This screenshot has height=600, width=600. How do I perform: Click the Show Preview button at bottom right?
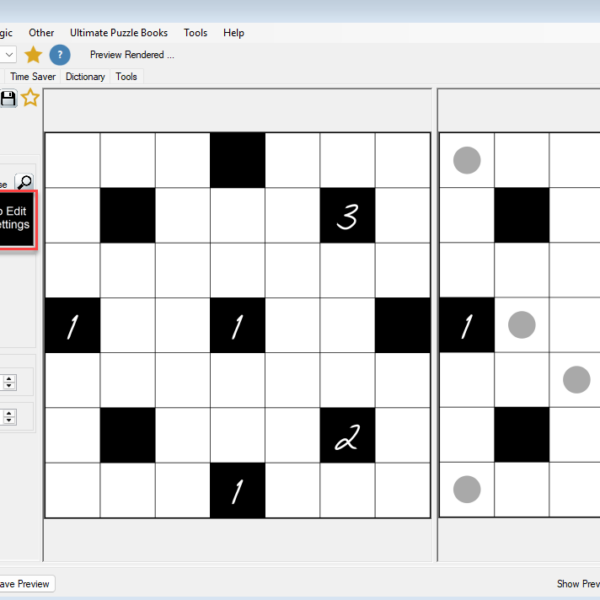[578, 584]
